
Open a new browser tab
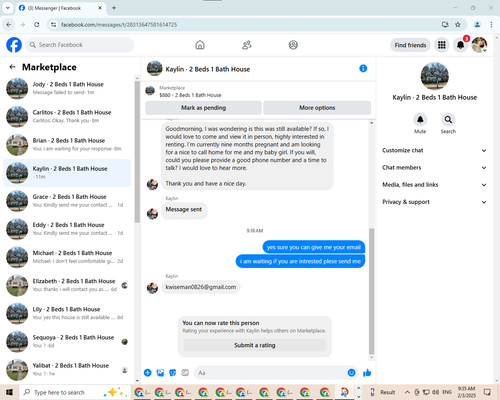(114, 8)
